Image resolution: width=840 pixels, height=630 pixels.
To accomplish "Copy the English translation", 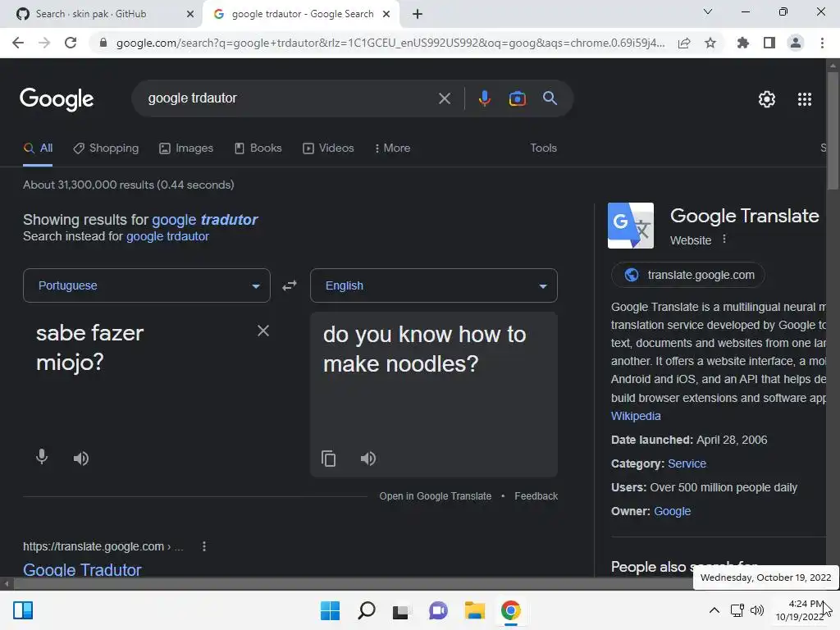I will [328, 459].
